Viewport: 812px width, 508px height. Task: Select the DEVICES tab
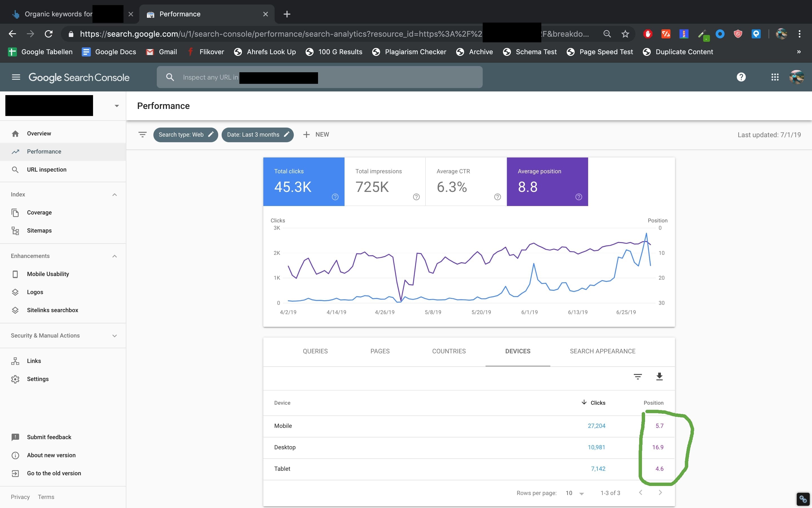518,351
